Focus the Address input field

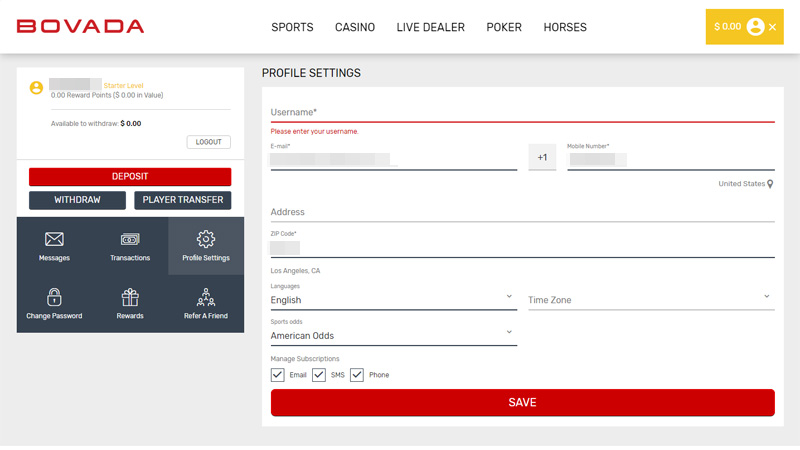pyautogui.click(x=522, y=212)
